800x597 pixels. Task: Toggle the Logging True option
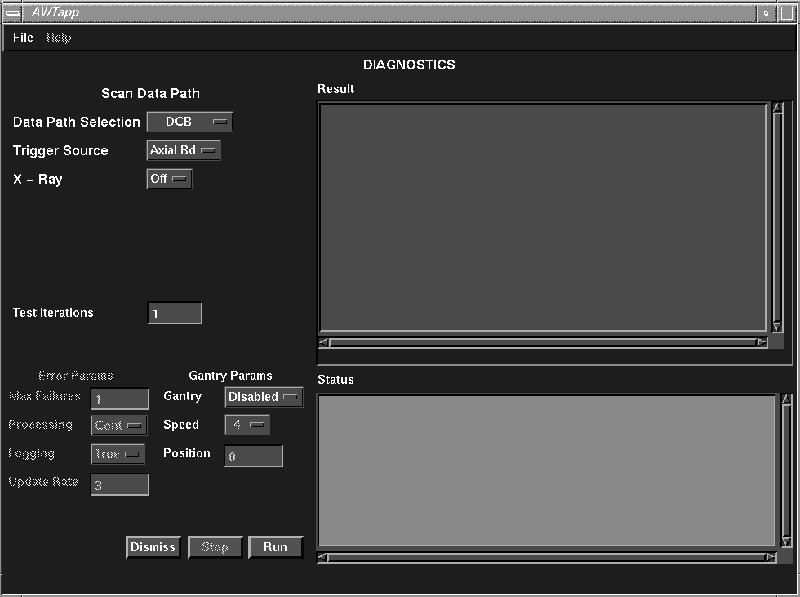[118, 454]
